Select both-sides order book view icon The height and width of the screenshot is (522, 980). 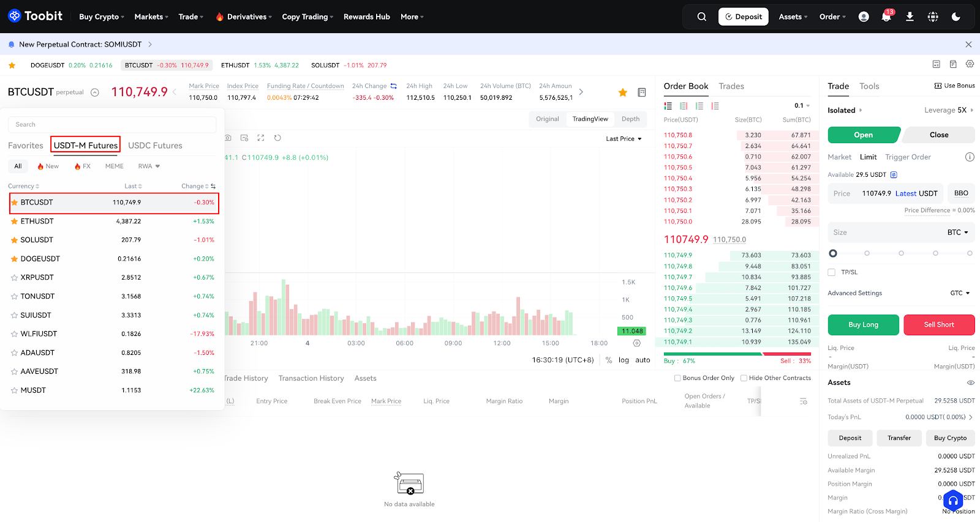[x=668, y=106]
